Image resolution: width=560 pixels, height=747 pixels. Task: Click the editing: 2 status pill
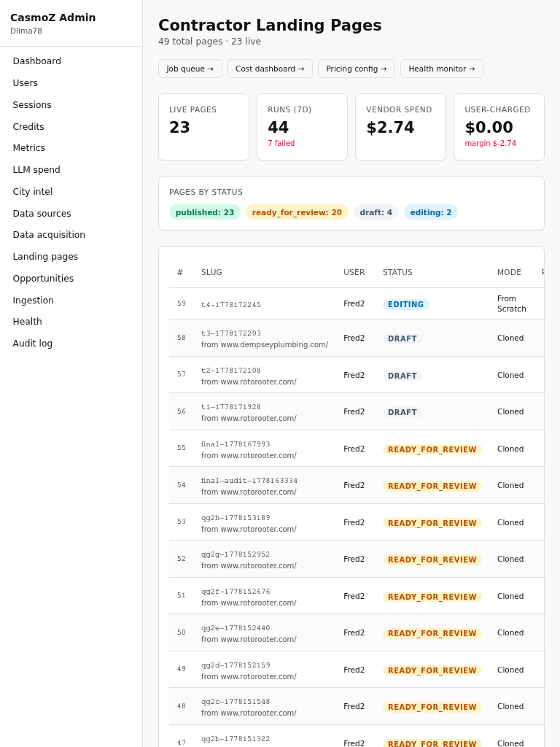[x=430, y=212]
